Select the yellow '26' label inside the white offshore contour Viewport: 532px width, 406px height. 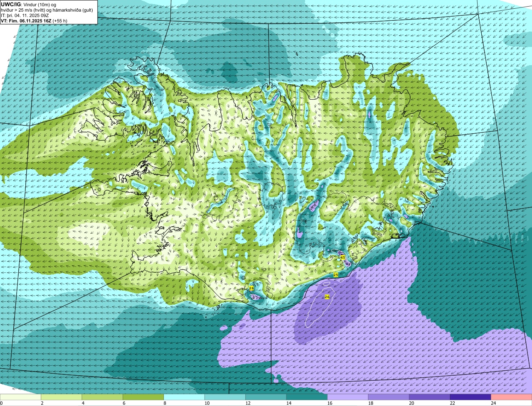pyautogui.click(x=327, y=297)
